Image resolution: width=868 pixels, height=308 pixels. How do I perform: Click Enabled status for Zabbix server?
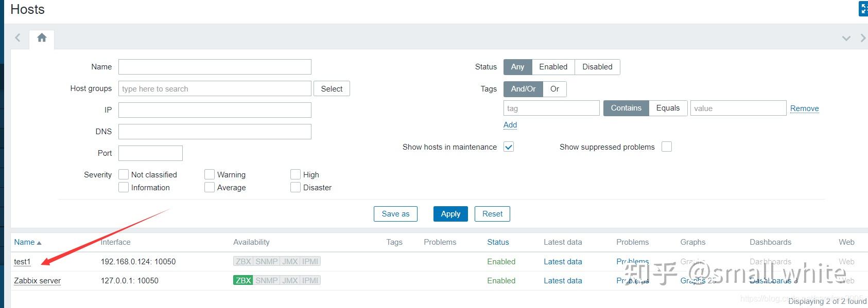(x=501, y=281)
